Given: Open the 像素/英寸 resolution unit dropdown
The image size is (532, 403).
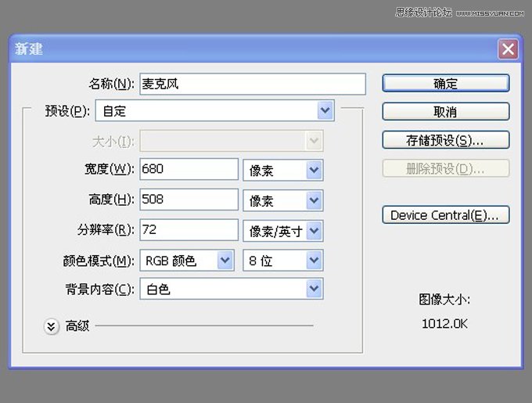Looking at the screenshot, I should 283,231.
